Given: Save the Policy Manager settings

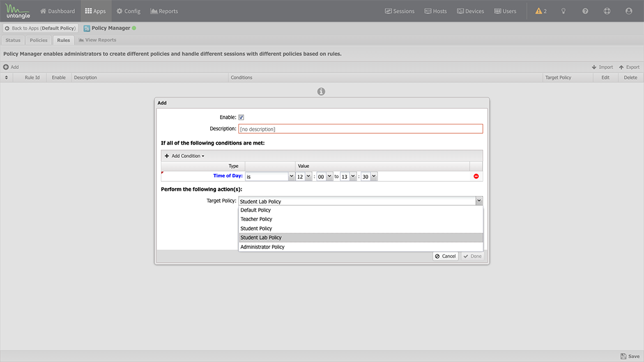Looking at the screenshot, I should (x=630, y=356).
